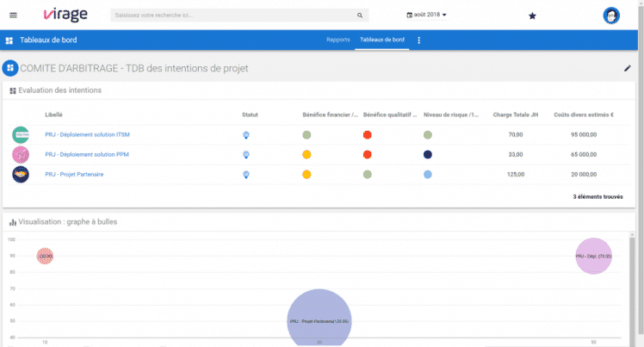Screen dimensions: 644x347
Task: Click the pink bubble labeled 70,00
Action: (593, 256)
